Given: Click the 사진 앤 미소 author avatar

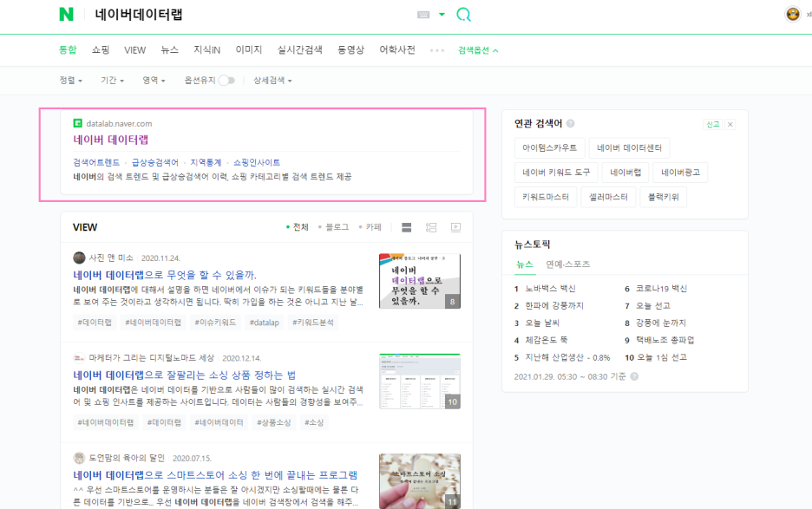Looking at the screenshot, I should (79, 258).
